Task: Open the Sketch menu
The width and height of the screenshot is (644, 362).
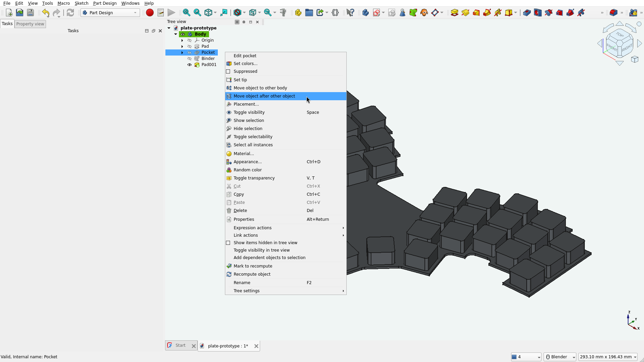Action: click(x=81, y=3)
